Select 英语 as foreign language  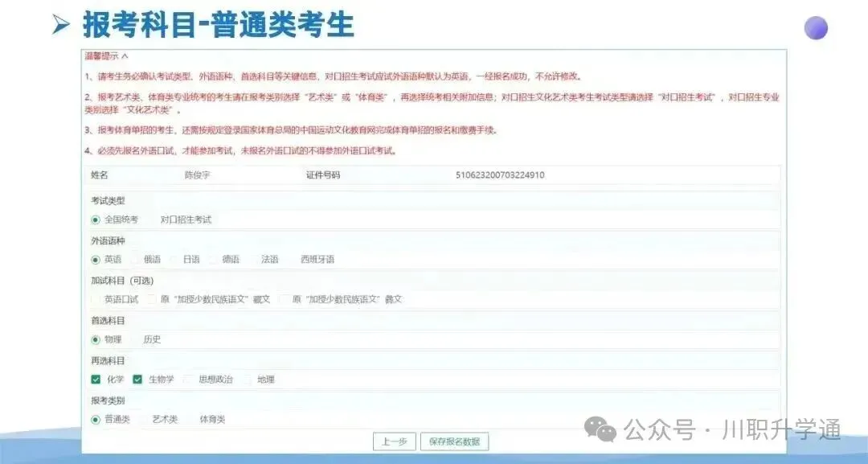pyautogui.click(x=96, y=260)
